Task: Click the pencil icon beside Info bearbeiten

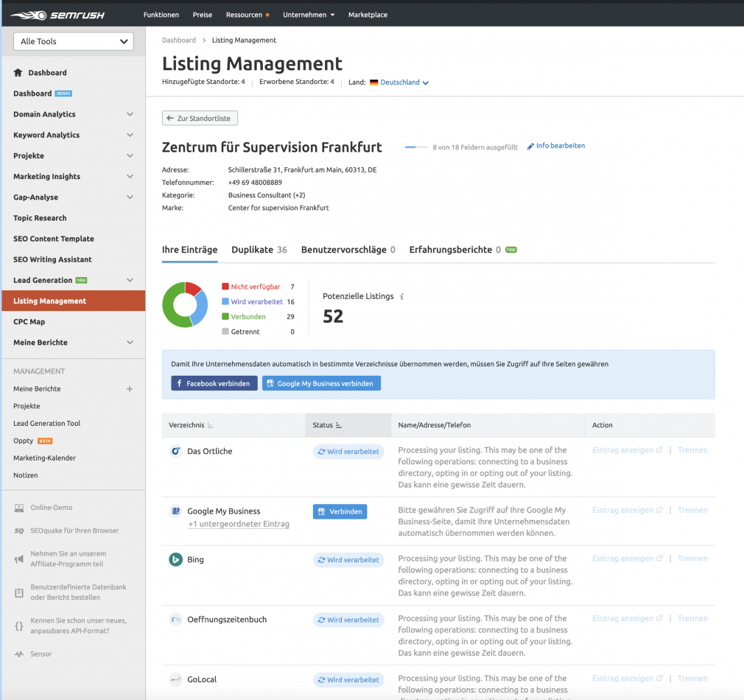Action: click(x=530, y=146)
